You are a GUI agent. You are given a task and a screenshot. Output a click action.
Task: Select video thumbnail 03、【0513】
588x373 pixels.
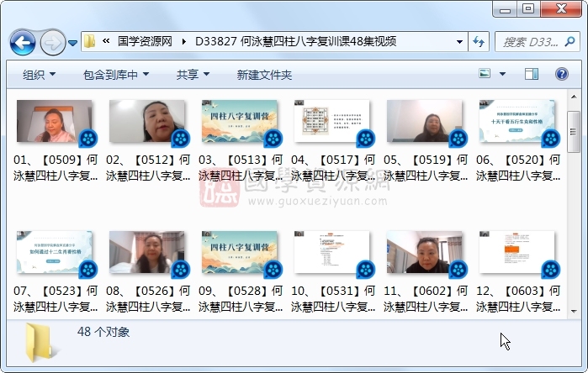click(x=241, y=122)
